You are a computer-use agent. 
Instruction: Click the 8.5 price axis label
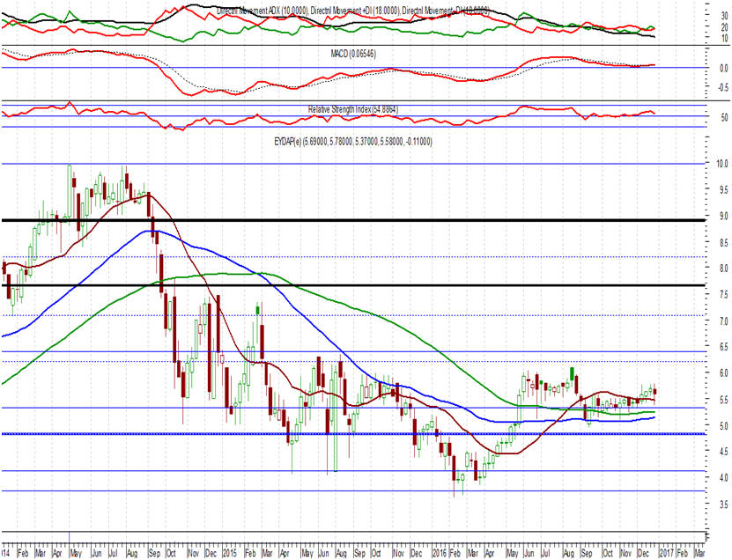(723, 243)
